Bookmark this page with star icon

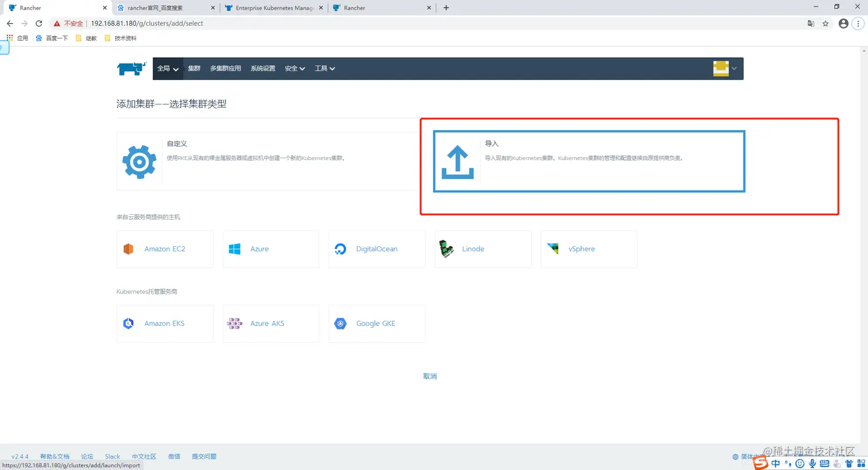coord(826,24)
